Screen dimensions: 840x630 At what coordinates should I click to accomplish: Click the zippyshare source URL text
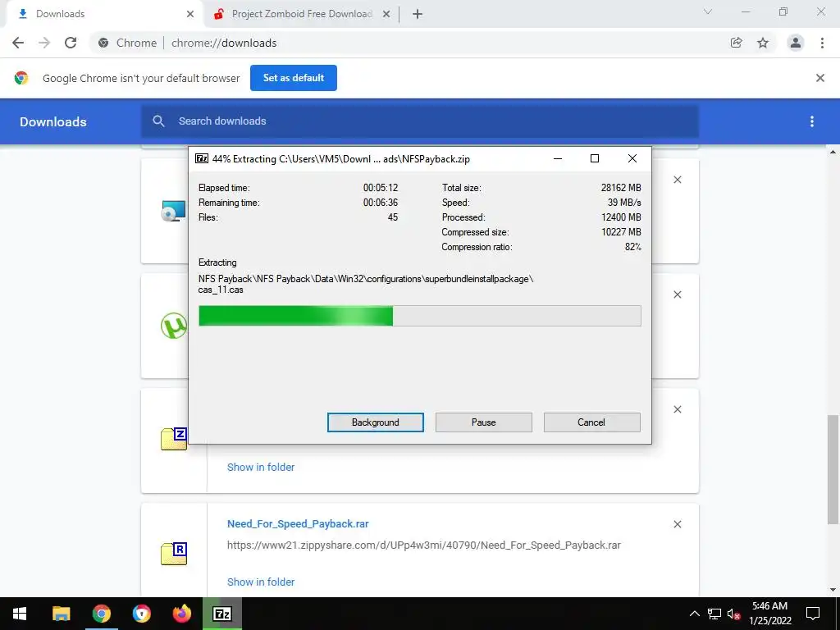coord(424,546)
